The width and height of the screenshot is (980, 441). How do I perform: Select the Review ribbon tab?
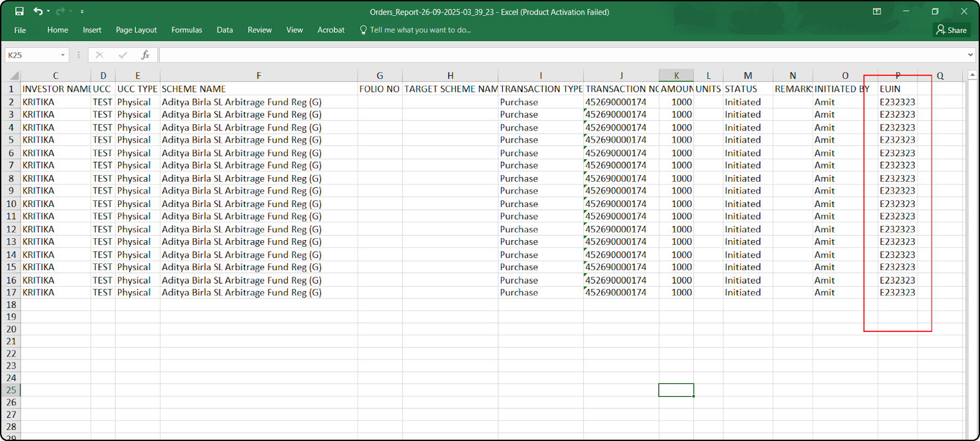(x=260, y=30)
